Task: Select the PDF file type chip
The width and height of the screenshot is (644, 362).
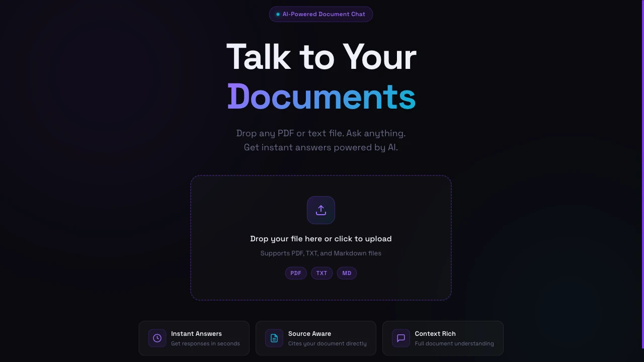Action: pyautogui.click(x=296, y=273)
